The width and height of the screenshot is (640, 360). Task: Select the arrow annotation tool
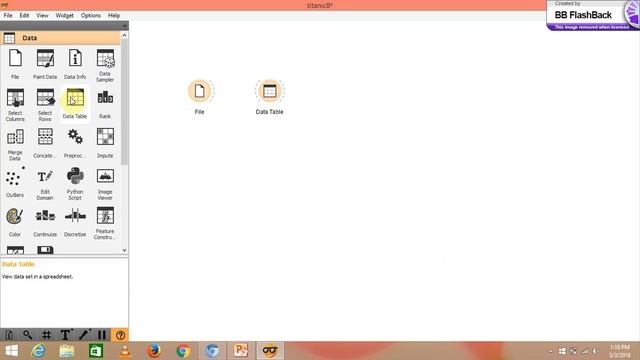(84, 335)
